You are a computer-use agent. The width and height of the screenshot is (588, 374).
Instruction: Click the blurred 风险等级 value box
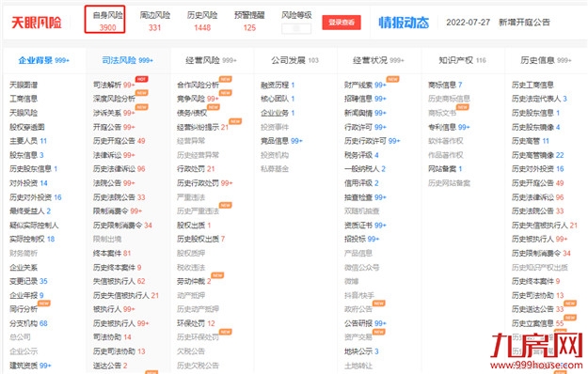click(x=296, y=28)
